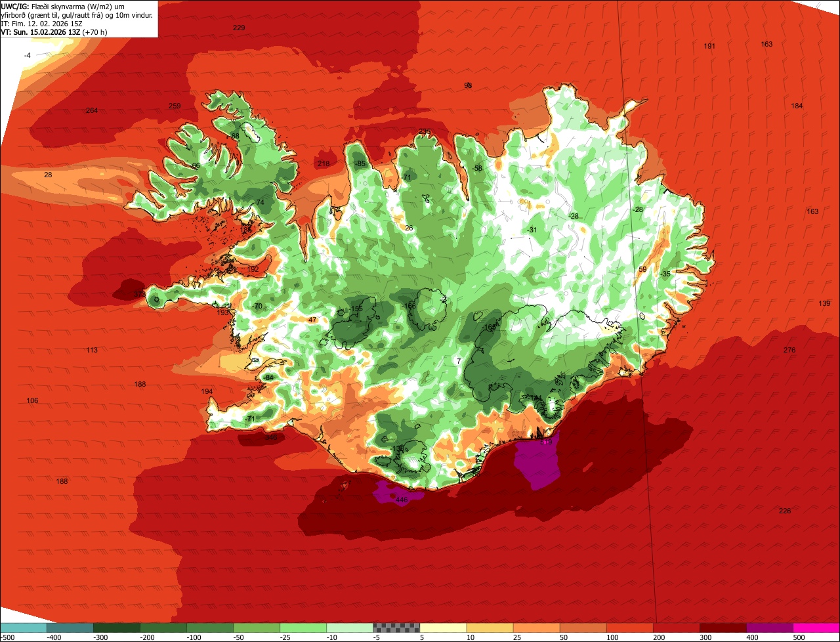
Task: Click the init time text 'IT: Fim. 12. 02. 2026 15Z'
Action: point(42,23)
